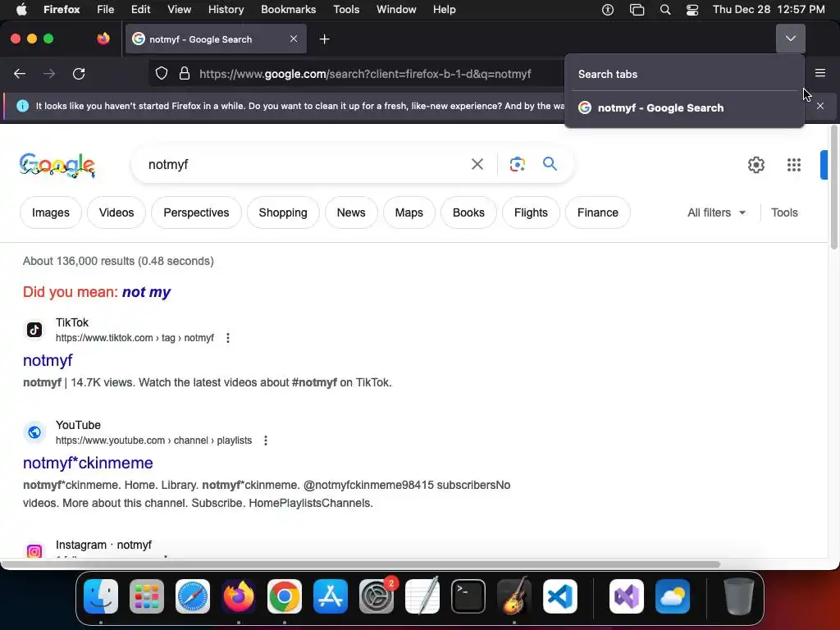Image resolution: width=840 pixels, height=630 pixels.
Task: Open the Edit menu
Action: tap(140, 9)
